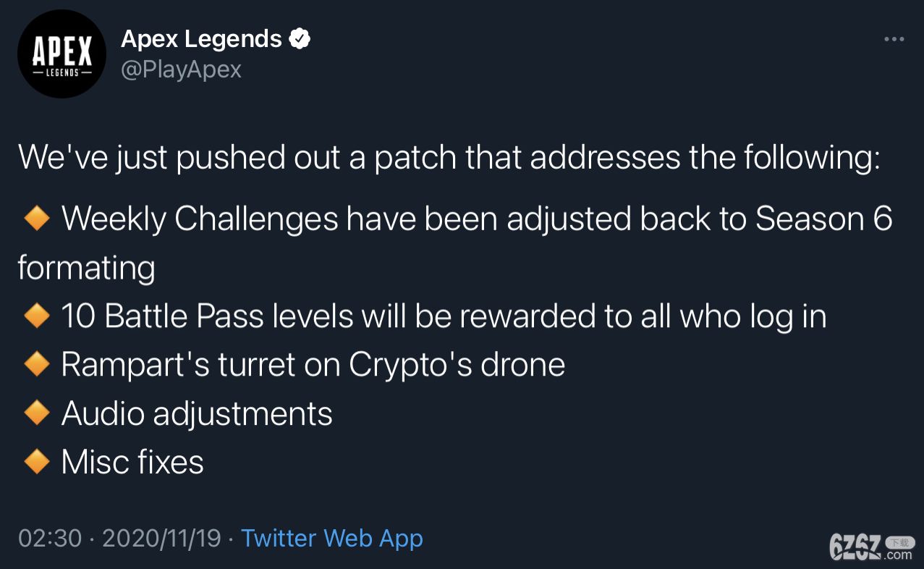Viewport: 924px width, 569px height.
Task: Click the 02:30 timestamp of the tweet
Action: coord(50,539)
